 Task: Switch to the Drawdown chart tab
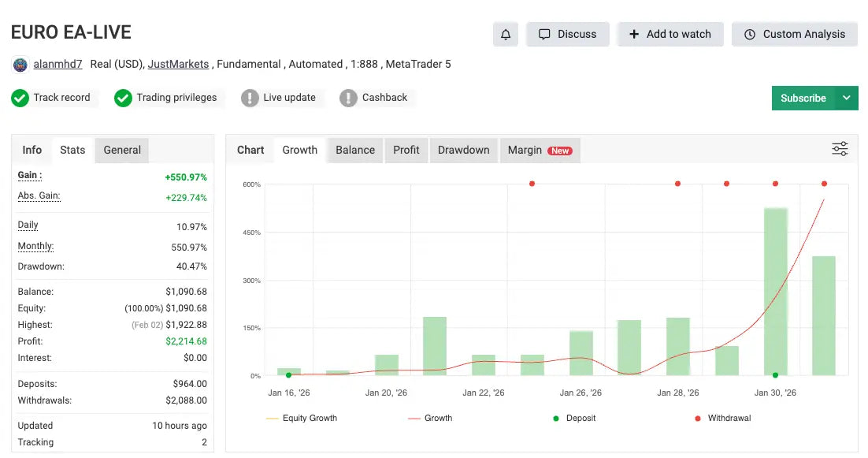(x=463, y=150)
